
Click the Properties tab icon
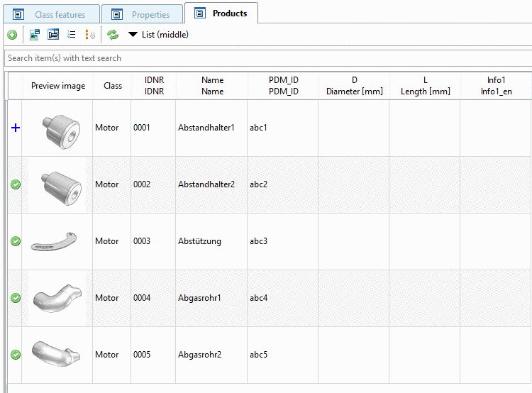pos(117,15)
